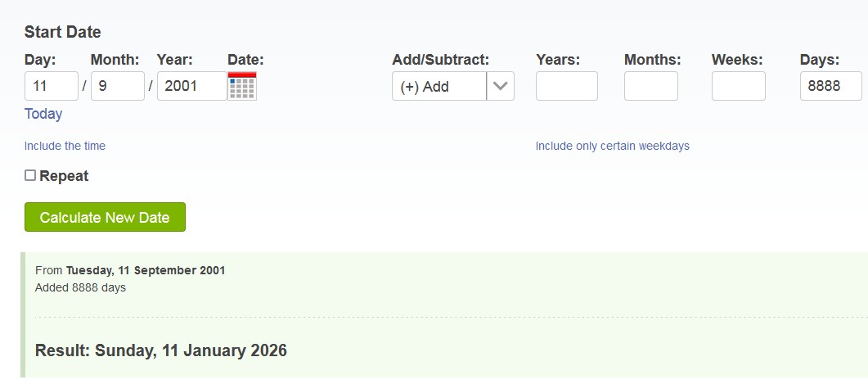
Task: Click 'Include only certain weekdays' link
Action: 612,146
